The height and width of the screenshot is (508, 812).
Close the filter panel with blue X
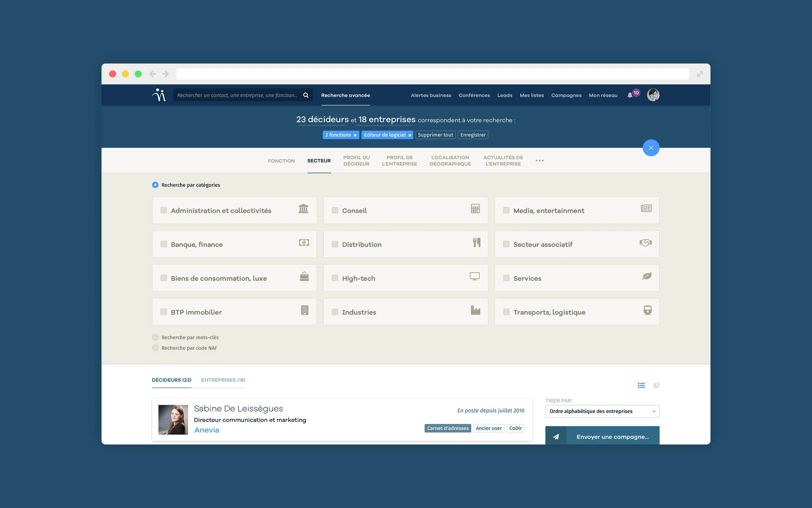pos(651,148)
